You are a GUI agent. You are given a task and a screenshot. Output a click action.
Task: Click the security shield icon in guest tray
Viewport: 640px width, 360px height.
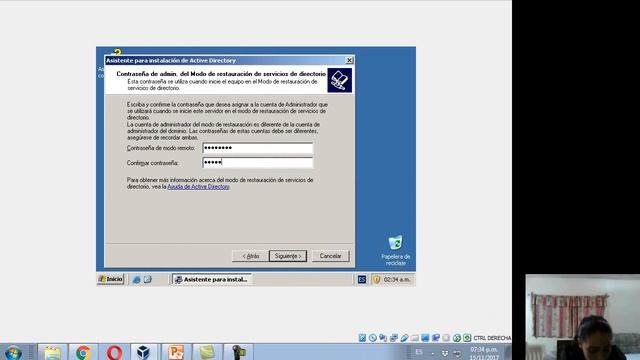click(x=377, y=279)
